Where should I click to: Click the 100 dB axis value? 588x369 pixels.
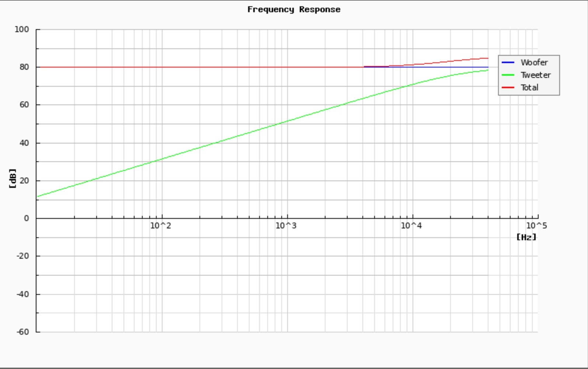click(22, 30)
